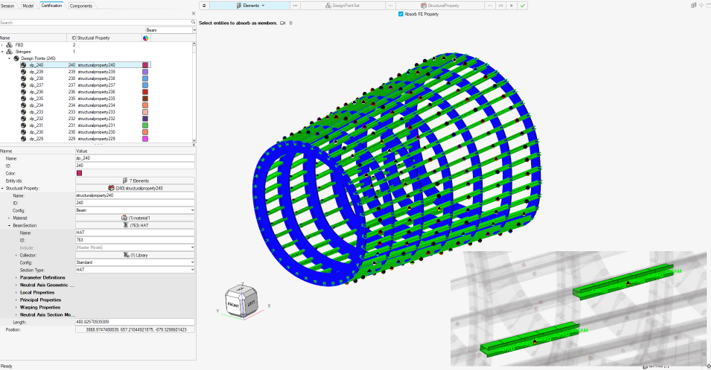Click the skip-to-end icon in guide bar

point(501,5)
